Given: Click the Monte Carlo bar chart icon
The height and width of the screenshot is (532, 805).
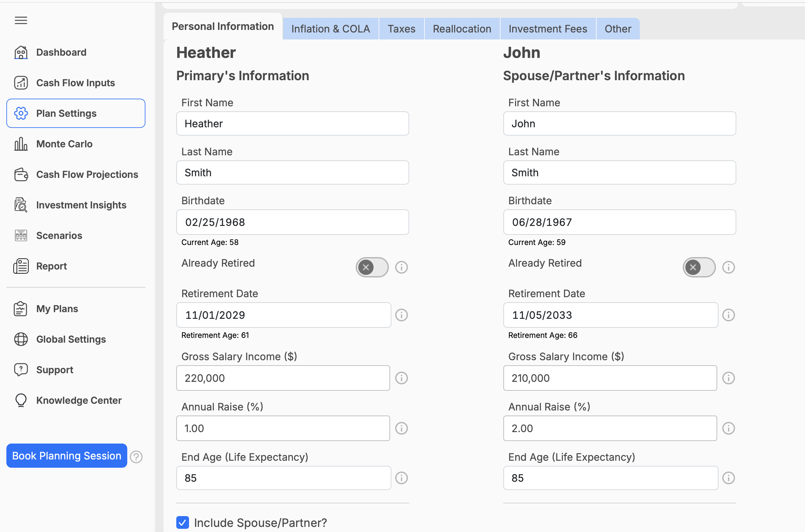Looking at the screenshot, I should point(21,144).
